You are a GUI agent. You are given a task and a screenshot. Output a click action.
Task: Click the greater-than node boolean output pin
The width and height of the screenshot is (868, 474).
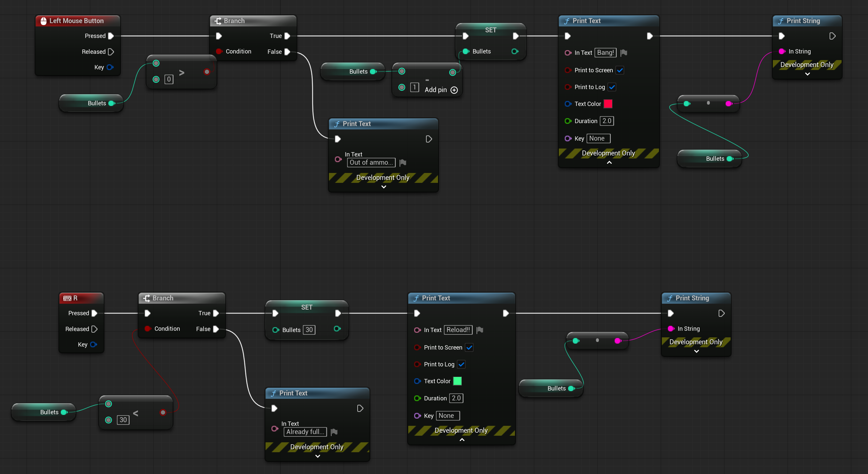pyautogui.click(x=207, y=72)
